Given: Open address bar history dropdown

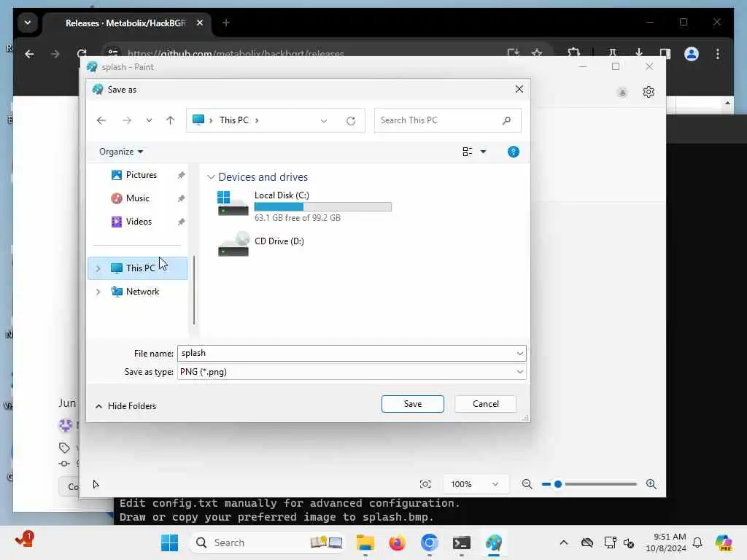Looking at the screenshot, I should [324, 120].
